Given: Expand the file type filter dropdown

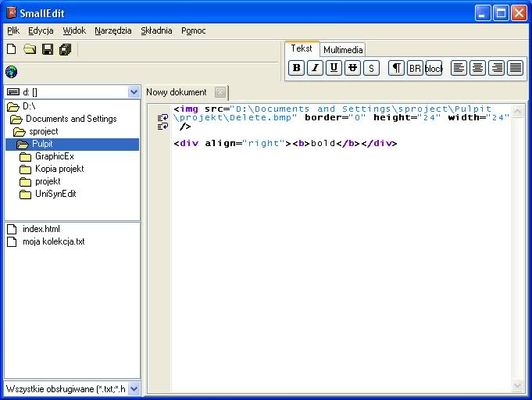Looking at the screenshot, I should [134, 389].
